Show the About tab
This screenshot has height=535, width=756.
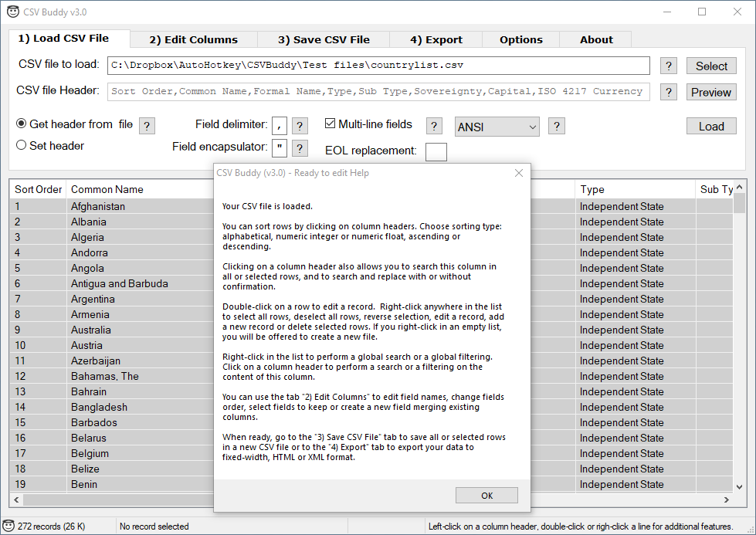point(596,40)
